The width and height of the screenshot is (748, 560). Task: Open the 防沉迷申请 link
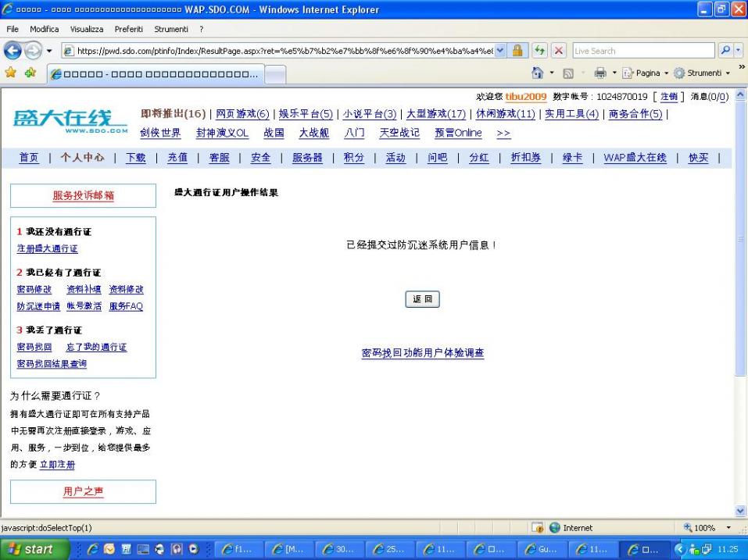coord(38,306)
